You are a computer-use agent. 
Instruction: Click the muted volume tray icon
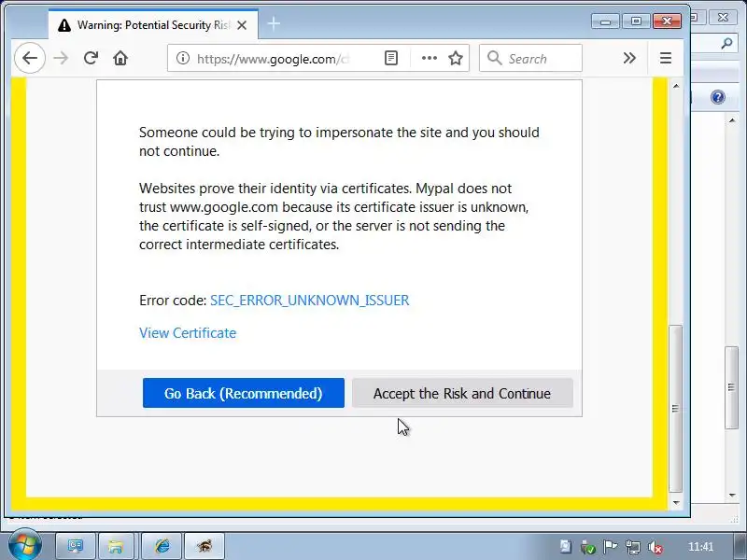click(655, 547)
